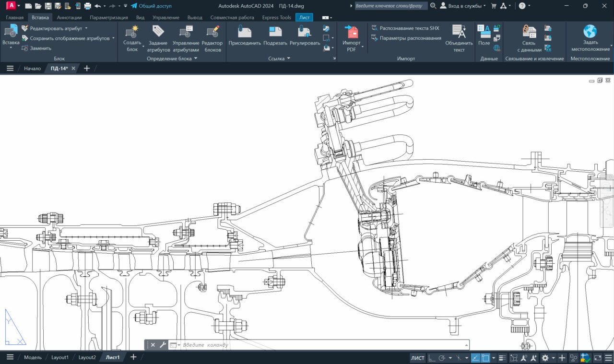The image size is (614, 364).
Task: Expand the Импорт PDF dropdown
Action: point(362,47)
